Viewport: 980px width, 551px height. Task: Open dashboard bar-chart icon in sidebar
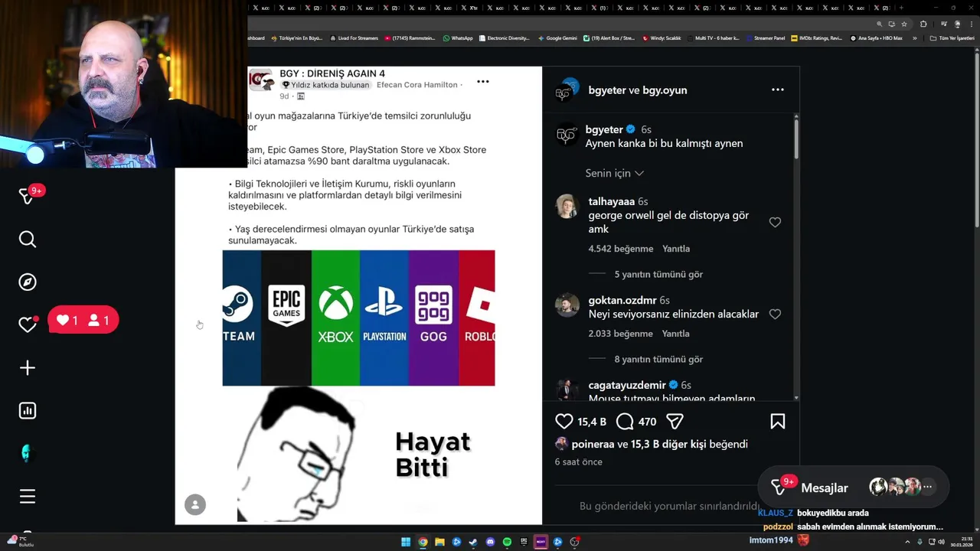28,411
